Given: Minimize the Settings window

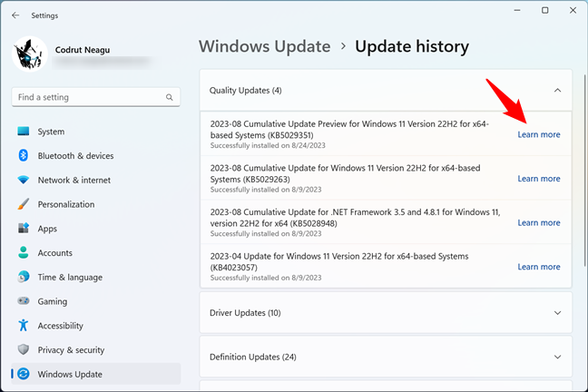Looking at the screenshot, I should point(517,11).
